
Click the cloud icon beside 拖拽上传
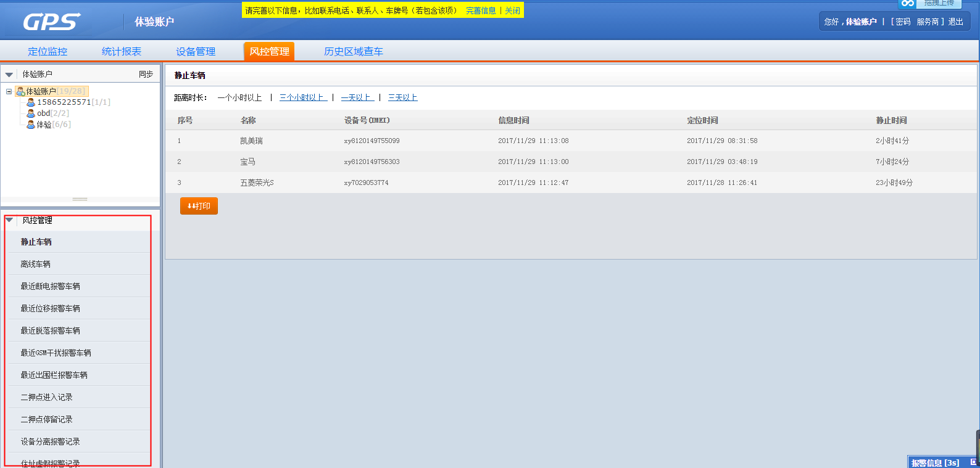click(x=907, y=4)
